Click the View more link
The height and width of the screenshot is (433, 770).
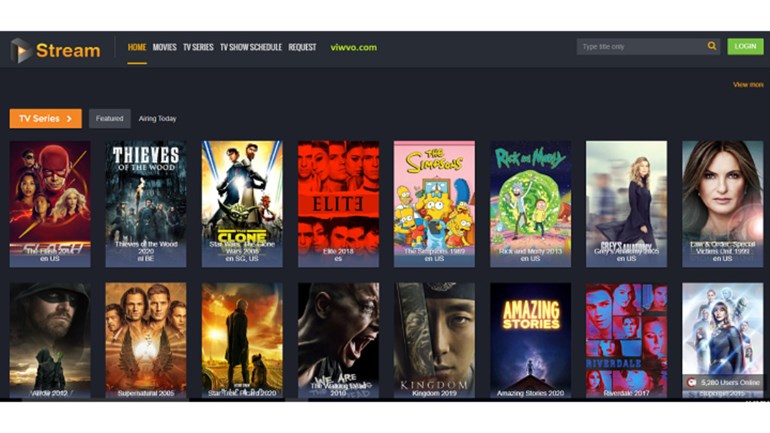point(748,84)
